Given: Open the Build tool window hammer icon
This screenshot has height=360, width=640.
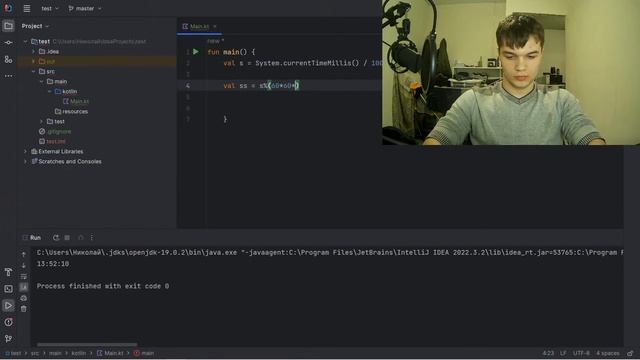Looking at the screenshot, I should click(8, 272).
